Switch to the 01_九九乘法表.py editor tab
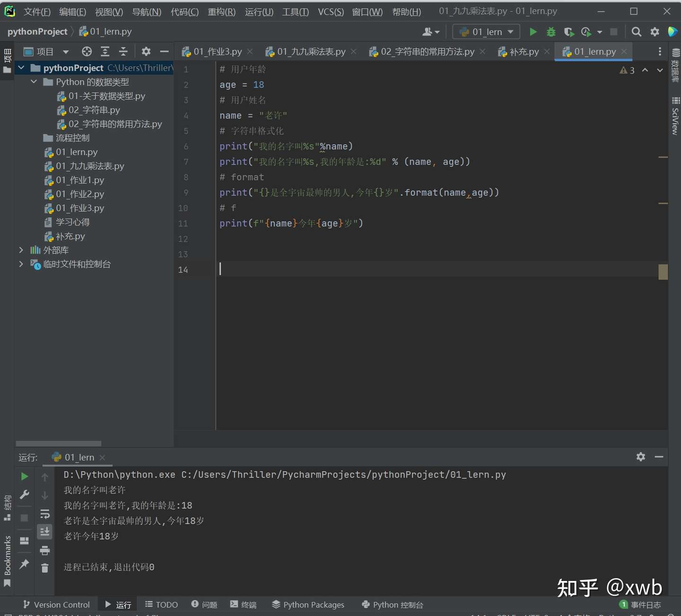The height and width of the screenshot is (616, 681). click(x=311, y=52)
